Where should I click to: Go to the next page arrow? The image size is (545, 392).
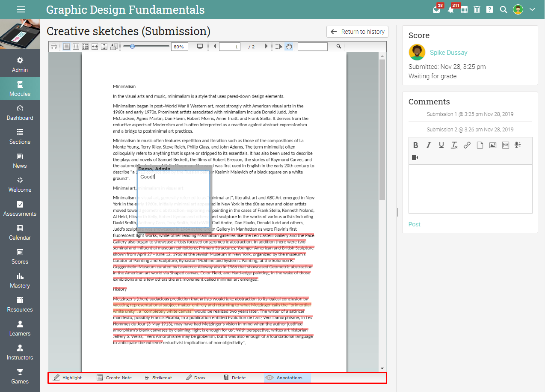267,47
